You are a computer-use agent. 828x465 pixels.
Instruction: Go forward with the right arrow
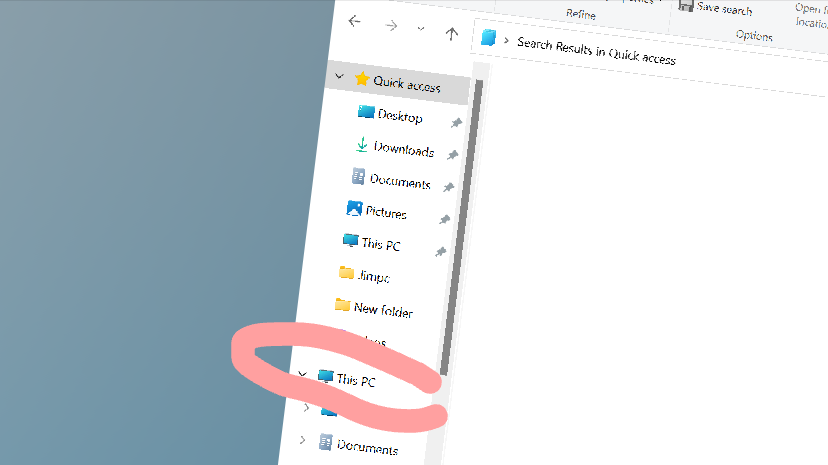pyautogui.click(x=391, y=25)
